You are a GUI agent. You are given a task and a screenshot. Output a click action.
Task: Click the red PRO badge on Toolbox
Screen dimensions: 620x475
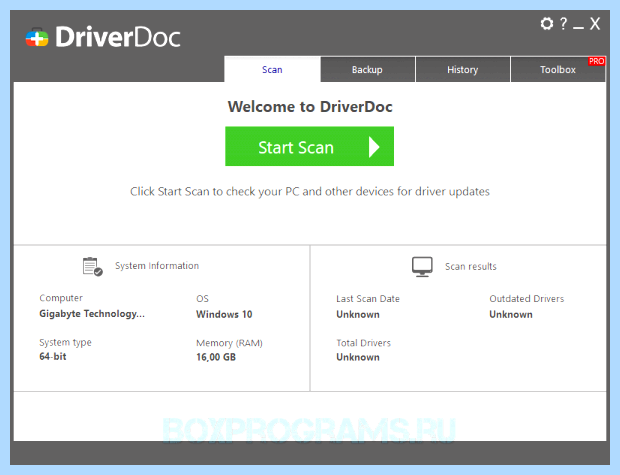click(596, 61)
